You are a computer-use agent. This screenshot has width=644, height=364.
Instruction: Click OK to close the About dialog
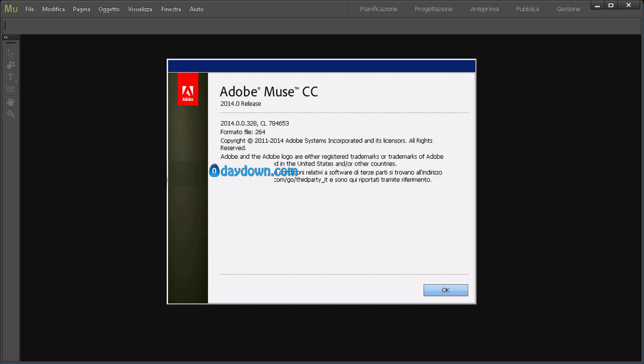[446, 290]
